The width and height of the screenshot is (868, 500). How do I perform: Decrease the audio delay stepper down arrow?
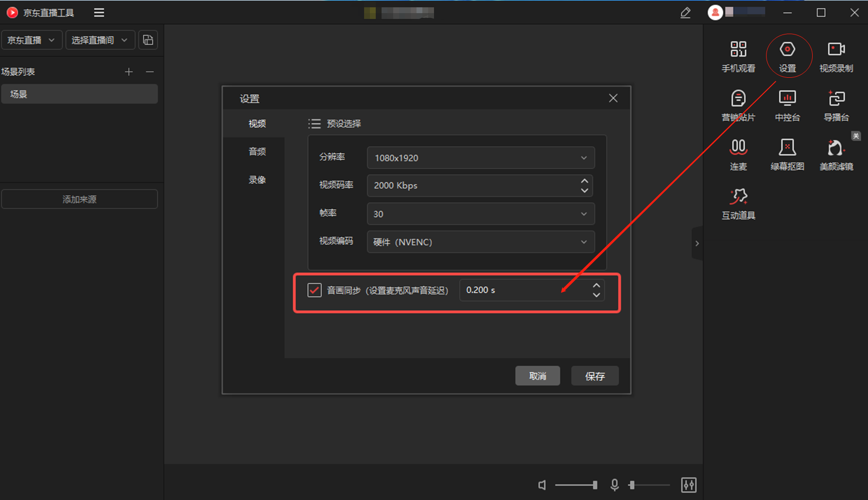[596, 295]
